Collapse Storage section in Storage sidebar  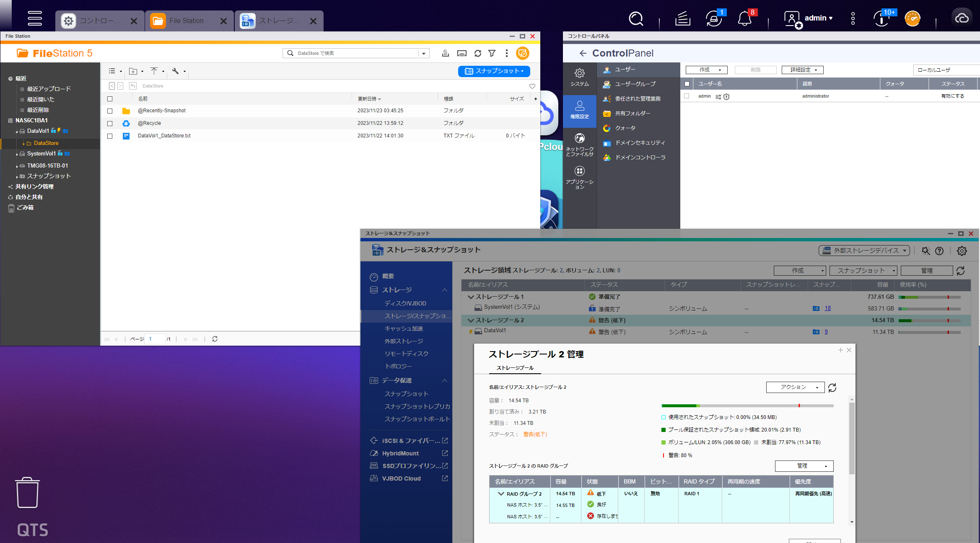point(445,290)
